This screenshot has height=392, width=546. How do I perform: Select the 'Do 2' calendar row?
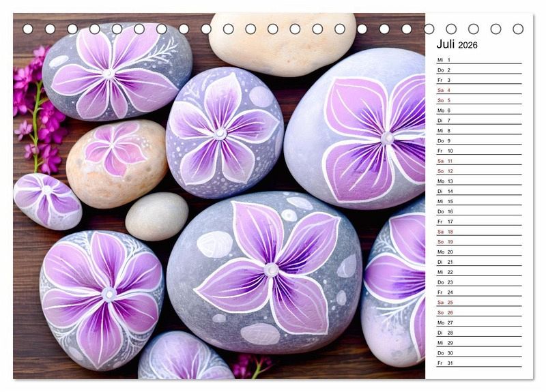pyautogui.click(x=479, y=70)
